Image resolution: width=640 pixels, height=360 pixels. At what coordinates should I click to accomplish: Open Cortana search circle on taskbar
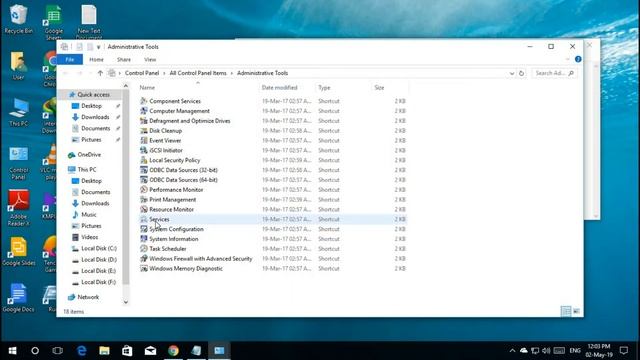[35, 351]
